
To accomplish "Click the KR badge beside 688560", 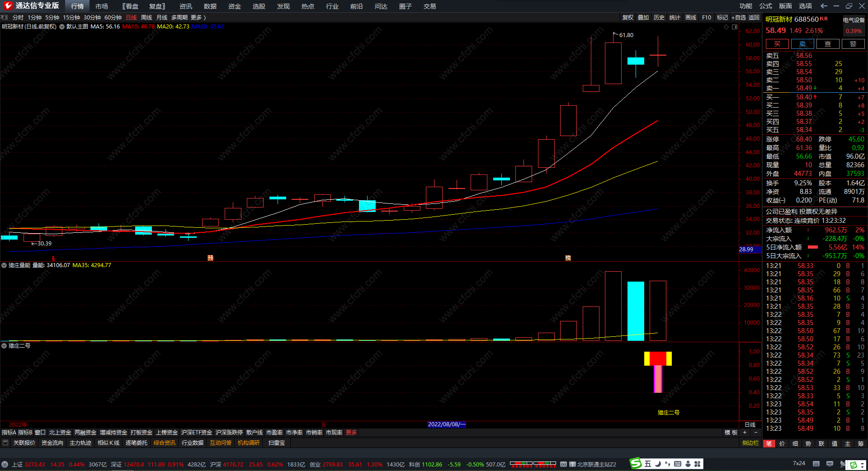I will [x=824, y=19].
